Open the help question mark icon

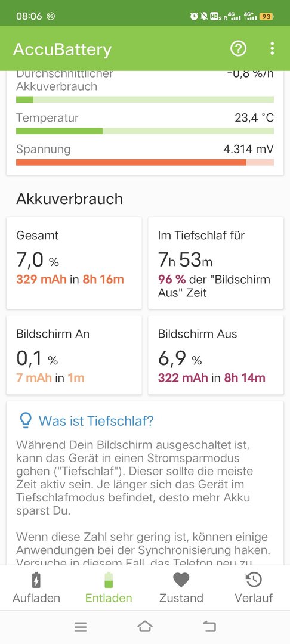tap(238, 48)
